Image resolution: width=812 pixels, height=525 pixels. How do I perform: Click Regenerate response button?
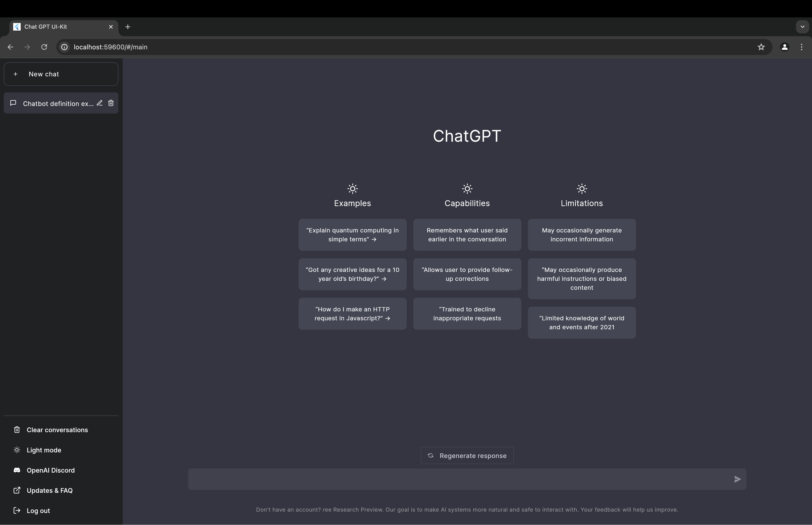coord(467,455)
